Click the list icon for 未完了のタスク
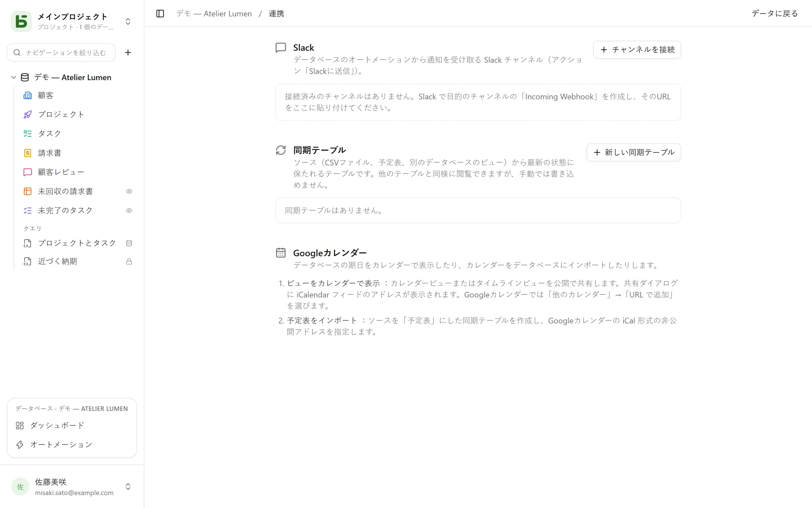 click(x=28, y=211)
